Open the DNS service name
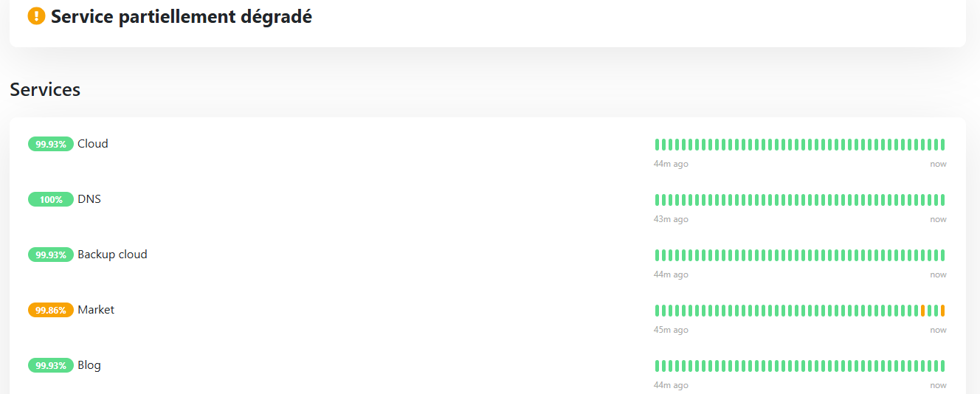 click(89, 199)
